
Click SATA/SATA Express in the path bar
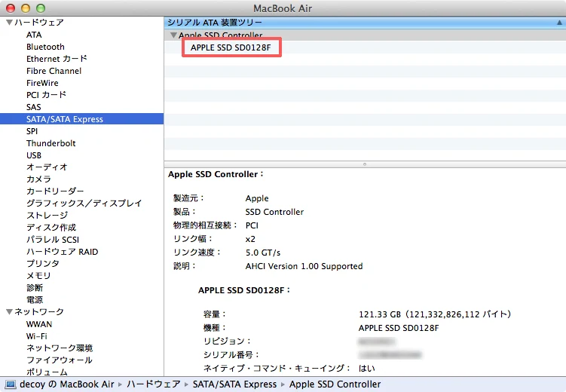coord(234,384)
